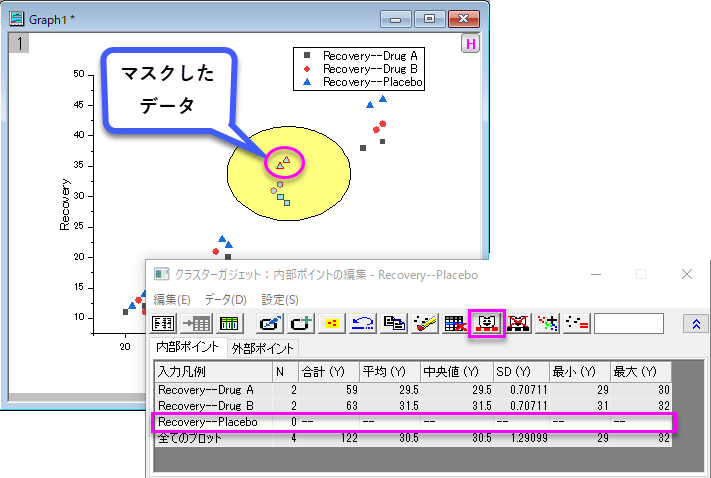
Task: Select the Recovery--Drug A table row
Action: point(413,390)
